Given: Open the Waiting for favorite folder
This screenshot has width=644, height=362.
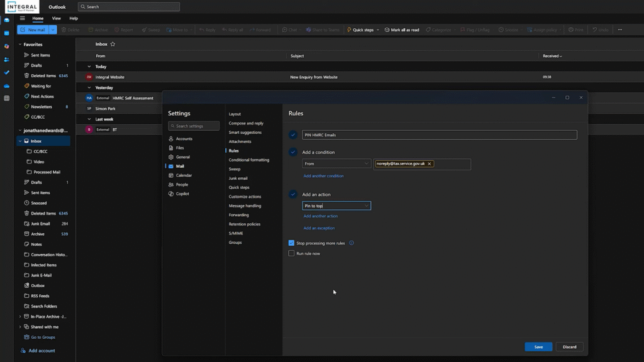Looking at the screenshot, I should point(41,86).
